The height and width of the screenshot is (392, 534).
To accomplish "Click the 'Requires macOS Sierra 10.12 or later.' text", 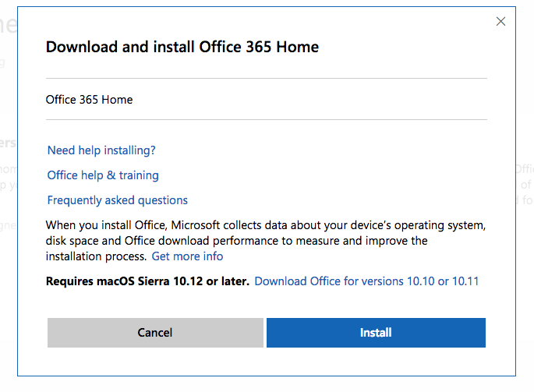I will click(148, 281).
